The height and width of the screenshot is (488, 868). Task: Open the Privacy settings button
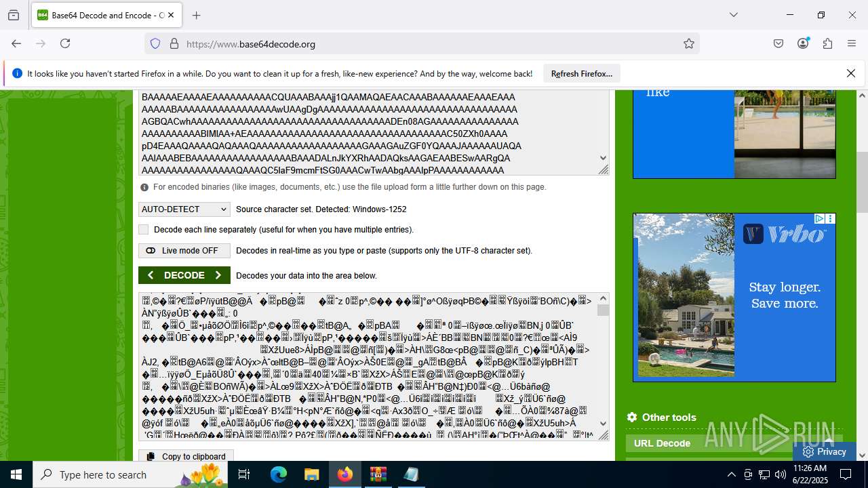tap(825, 451)
